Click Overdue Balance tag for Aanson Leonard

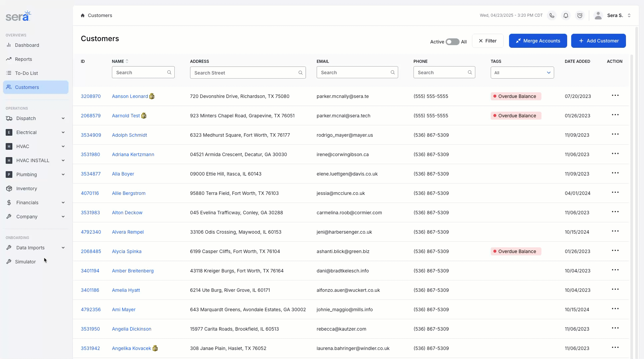[x=516, y=96]
